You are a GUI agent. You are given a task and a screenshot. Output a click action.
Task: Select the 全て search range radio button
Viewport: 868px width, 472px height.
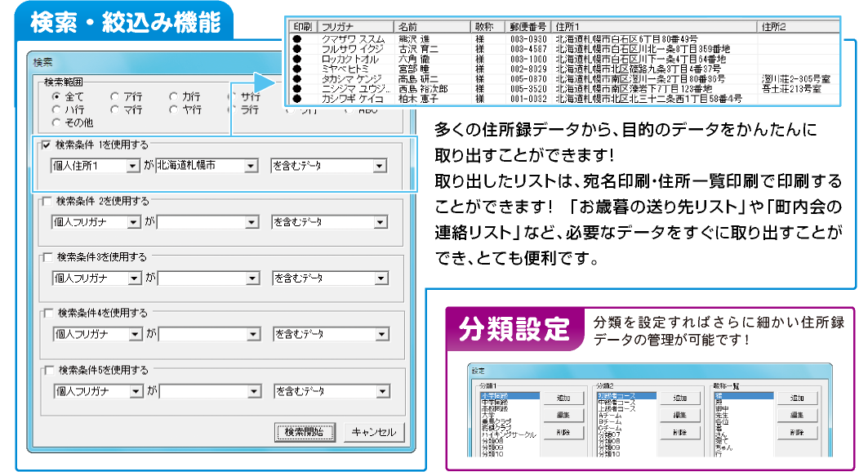click(57, 96)
